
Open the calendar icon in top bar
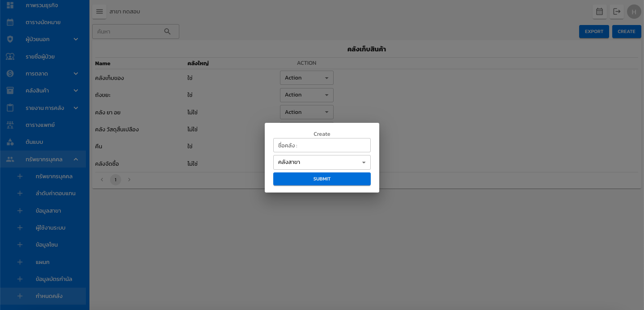pos(600,12)
